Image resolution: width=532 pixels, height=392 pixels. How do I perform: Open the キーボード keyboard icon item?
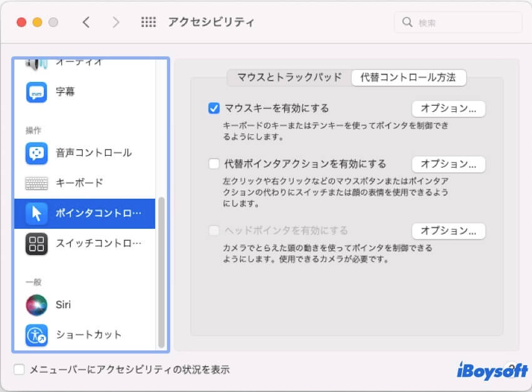tap(36, 183)
